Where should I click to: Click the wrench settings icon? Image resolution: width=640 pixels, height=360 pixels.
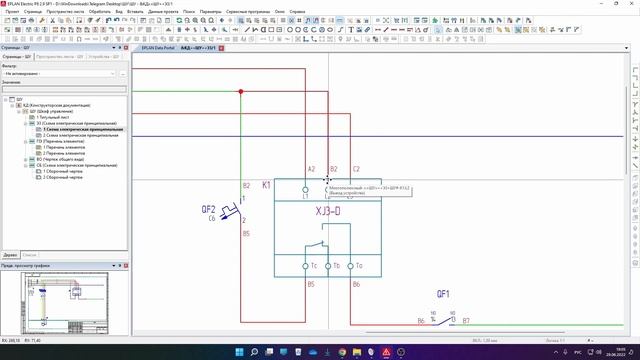click(42, 20)
